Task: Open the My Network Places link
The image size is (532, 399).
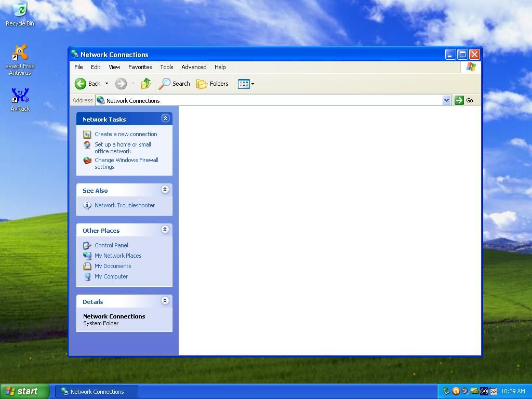Action: click(x=118, y=256)
